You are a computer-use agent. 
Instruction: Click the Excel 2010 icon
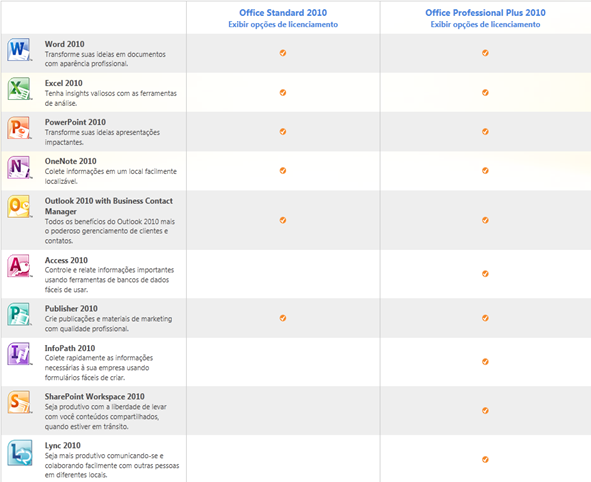click(19, 89)
